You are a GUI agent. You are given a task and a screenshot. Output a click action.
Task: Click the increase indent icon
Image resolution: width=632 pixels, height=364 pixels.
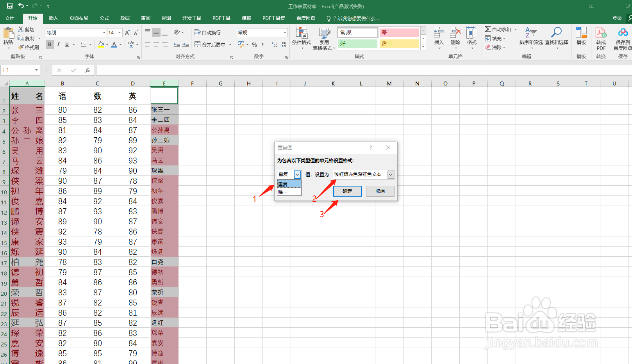[186, 44]
